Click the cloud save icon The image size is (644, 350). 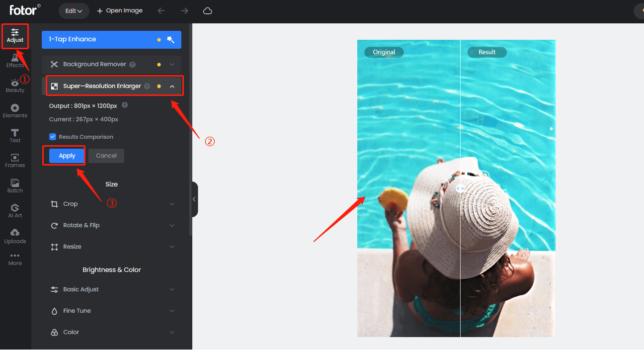click(207, 10)
